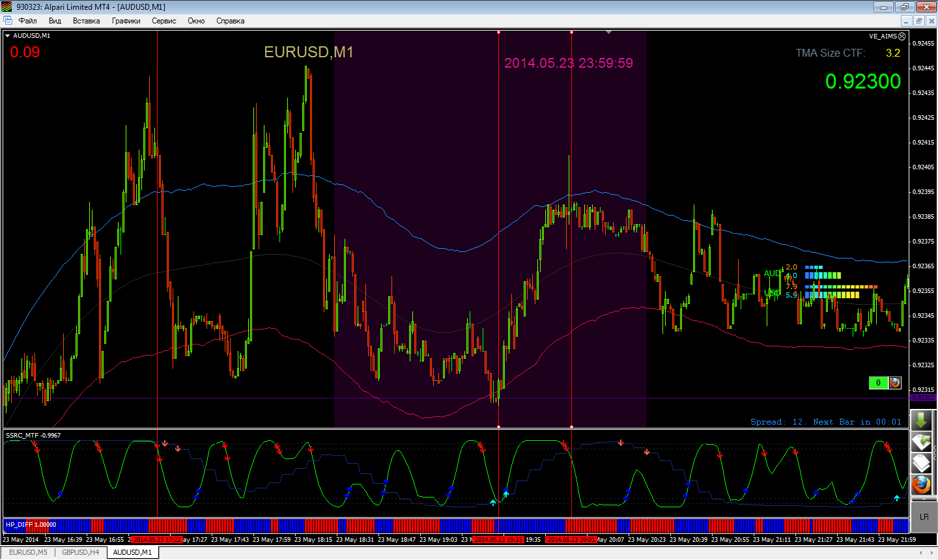Click the large Firefox icon in side panel
The height and width of the screenshot is (560, 938).
(921, 484)
